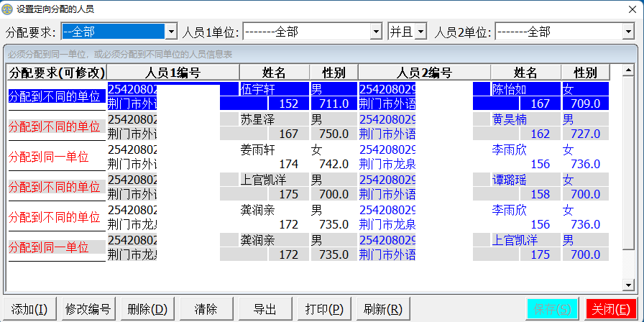Screen dimensions: 644x322
Task: Click 分配到不同的单位 in 上官凯洋's row
Action: point(57,188)
